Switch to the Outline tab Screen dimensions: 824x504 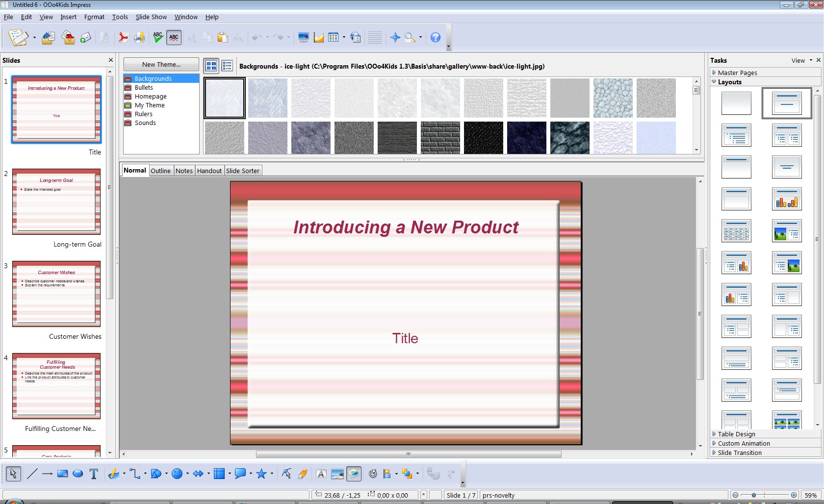coord(160,171)
